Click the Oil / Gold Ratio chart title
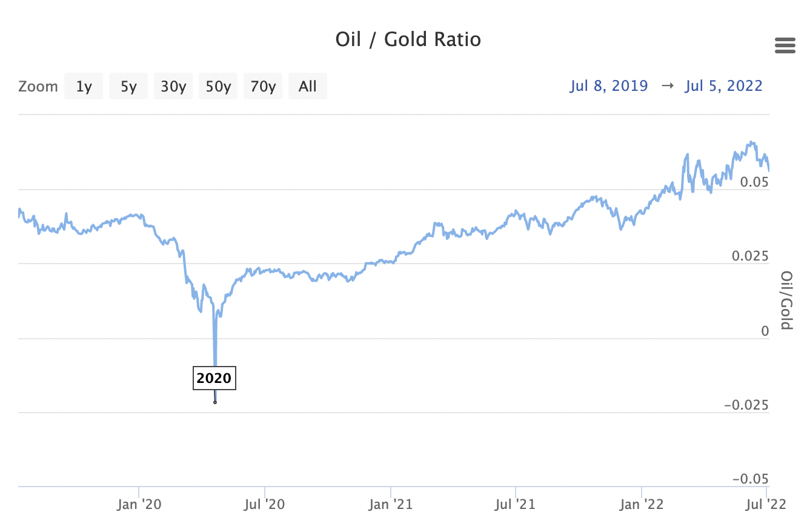Screen dimensions: 807x532 408,39
